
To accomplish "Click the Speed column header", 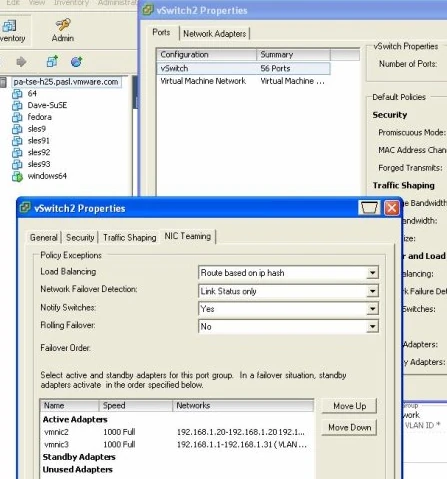I will (136, 405).
